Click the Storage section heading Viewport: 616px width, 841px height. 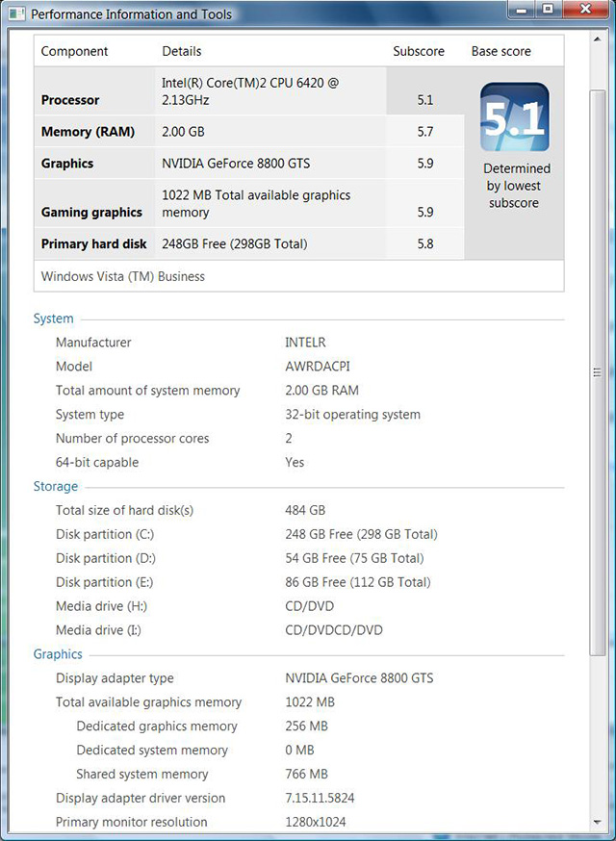[55, 487]
